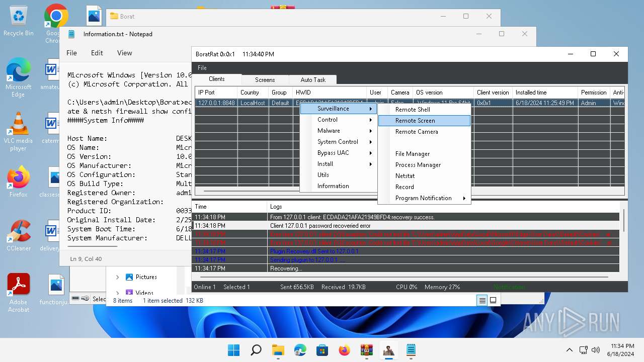Select Remote Shell
This screenshot has height=362, width=644.
[424, 110]
